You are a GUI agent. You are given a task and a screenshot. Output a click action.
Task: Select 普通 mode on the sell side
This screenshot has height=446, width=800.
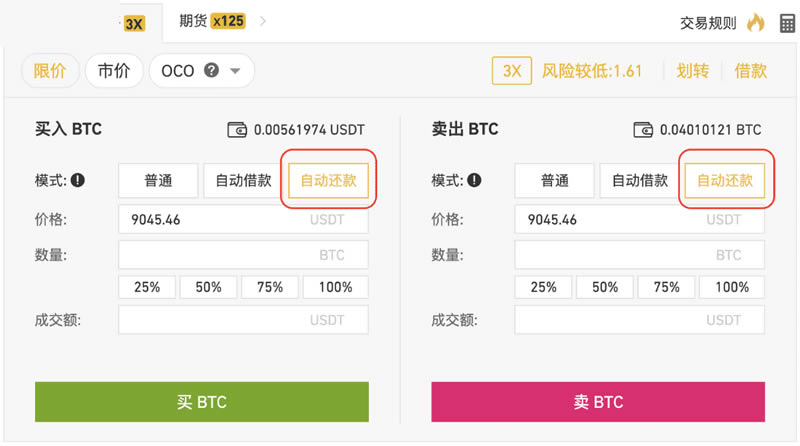click(555, 181)
